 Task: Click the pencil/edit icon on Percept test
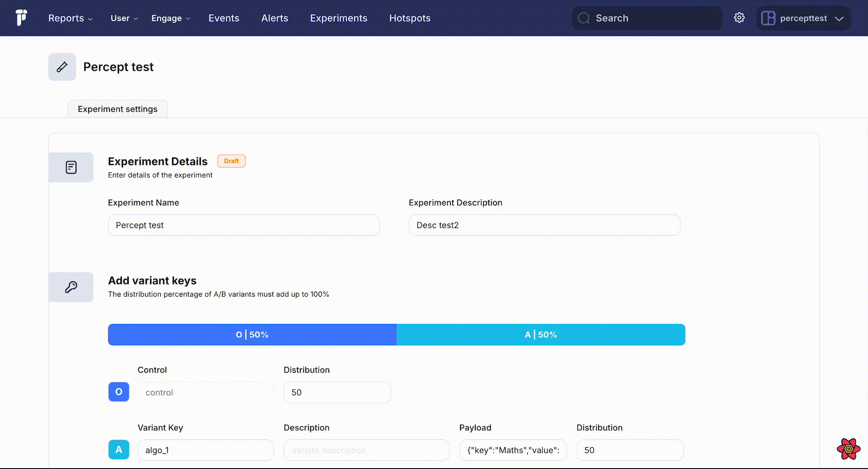[62, 66]
